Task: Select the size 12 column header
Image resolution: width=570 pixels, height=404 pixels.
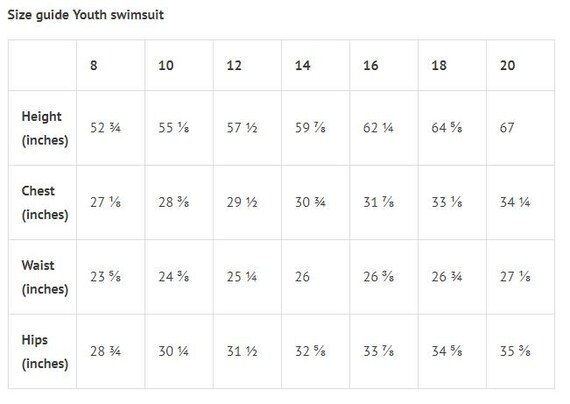Action: point(234,65)
